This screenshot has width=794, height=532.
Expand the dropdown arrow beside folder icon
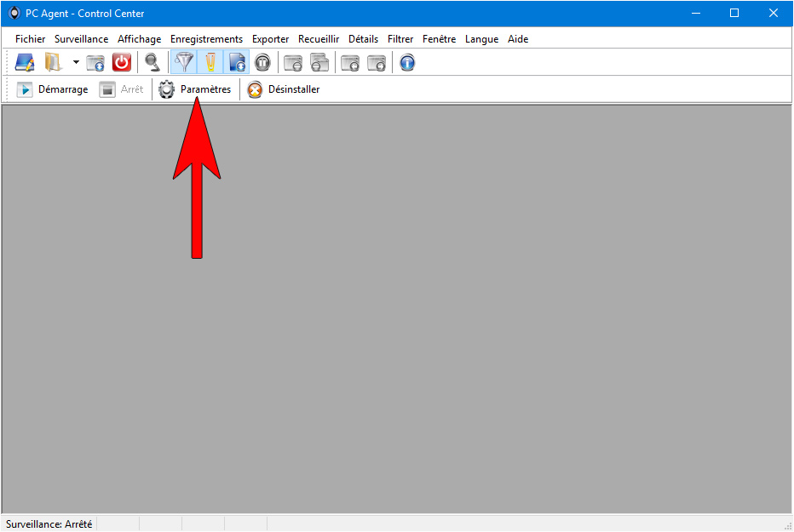(x=76, y=63)
